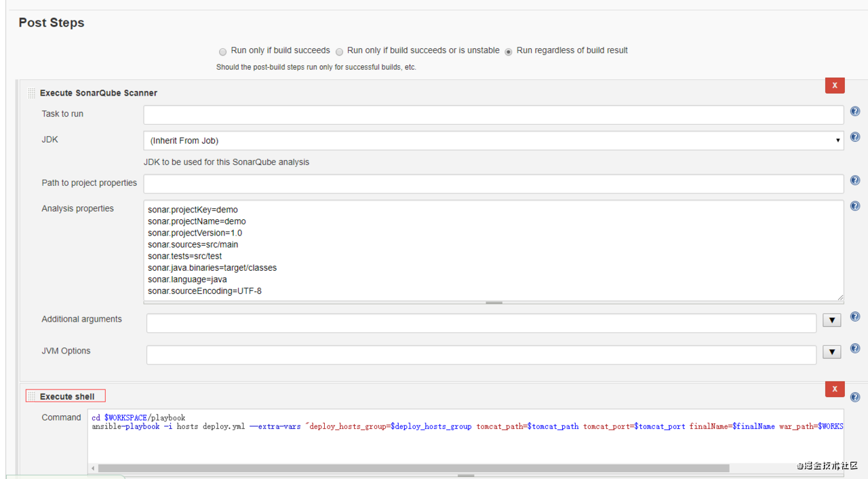Viewport: 868px width, 479px height.
Task: Select 'Run only if build succeeds' radio
Action: (x=223, y=52)
